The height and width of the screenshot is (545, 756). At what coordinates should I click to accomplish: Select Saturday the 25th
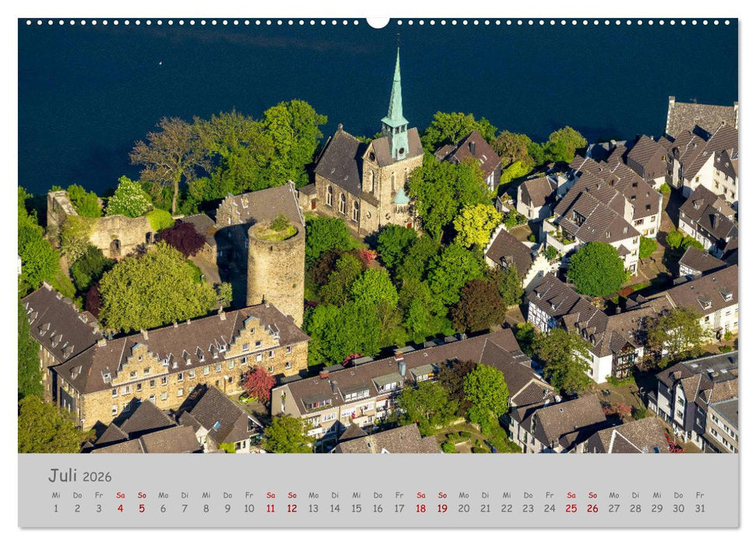point(571,508)
